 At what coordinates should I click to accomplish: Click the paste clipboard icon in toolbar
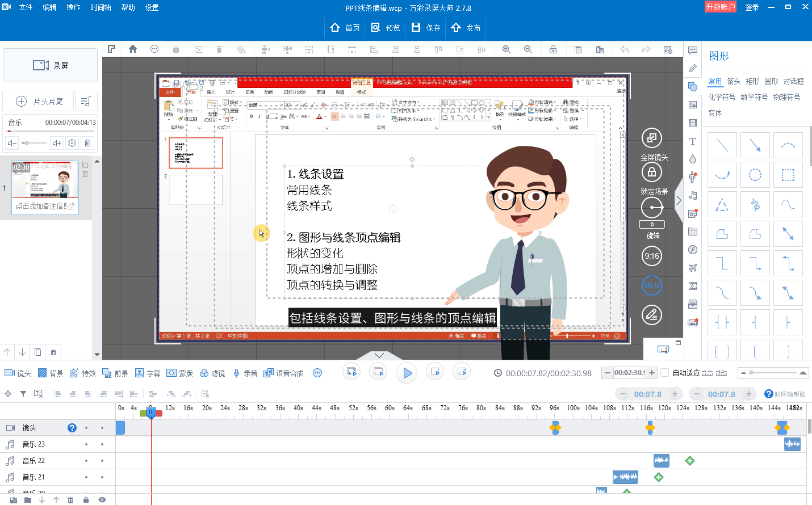pyautogui.click(x=600, y=49)
